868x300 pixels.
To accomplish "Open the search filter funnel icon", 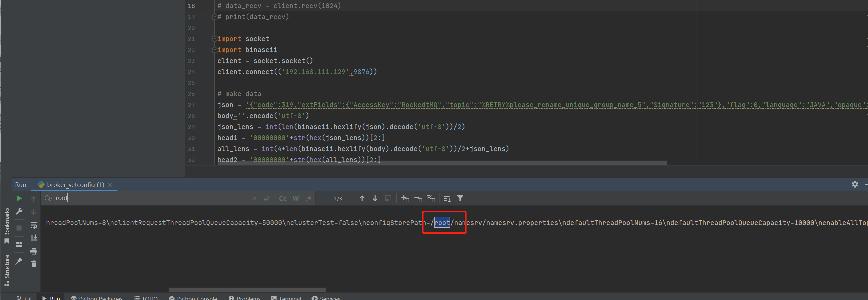I will 460,199.
